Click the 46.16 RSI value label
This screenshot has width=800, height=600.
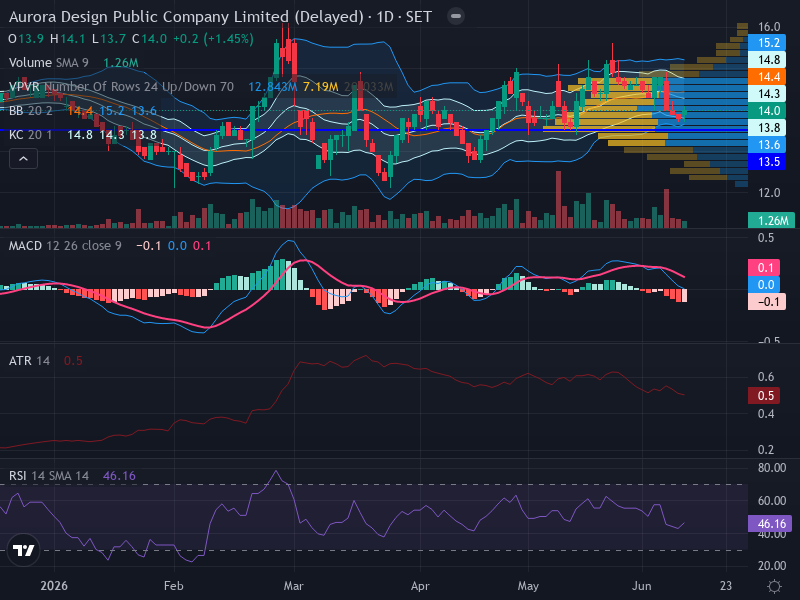(x=770, y=524)
